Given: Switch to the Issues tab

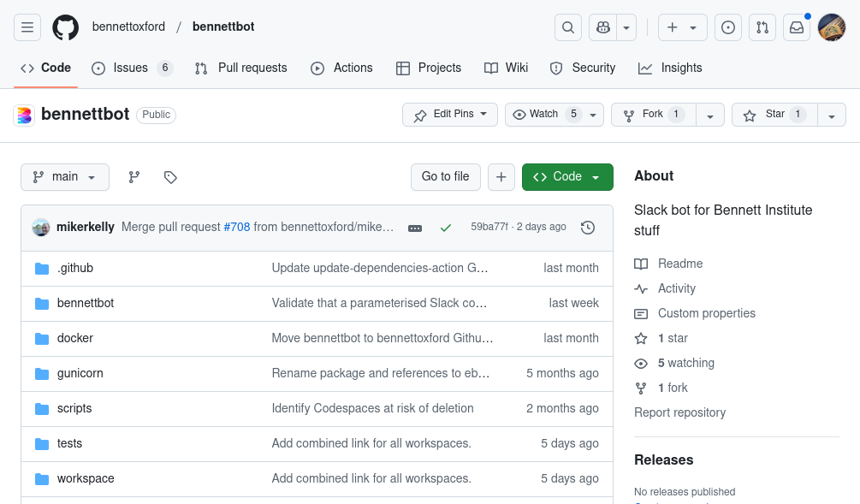Looking at the screenshot, I should (132, 68).
